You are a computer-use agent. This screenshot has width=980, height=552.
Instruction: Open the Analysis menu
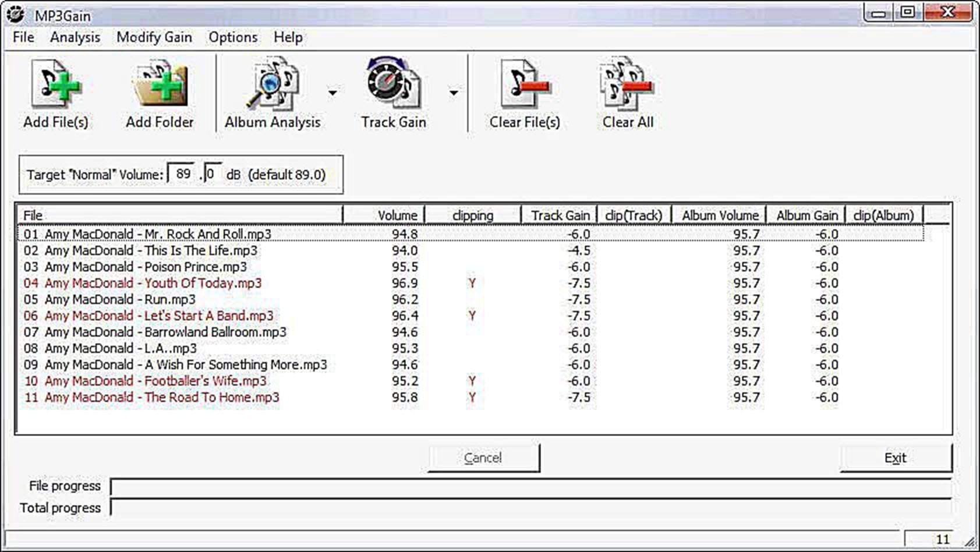(75, 37)
